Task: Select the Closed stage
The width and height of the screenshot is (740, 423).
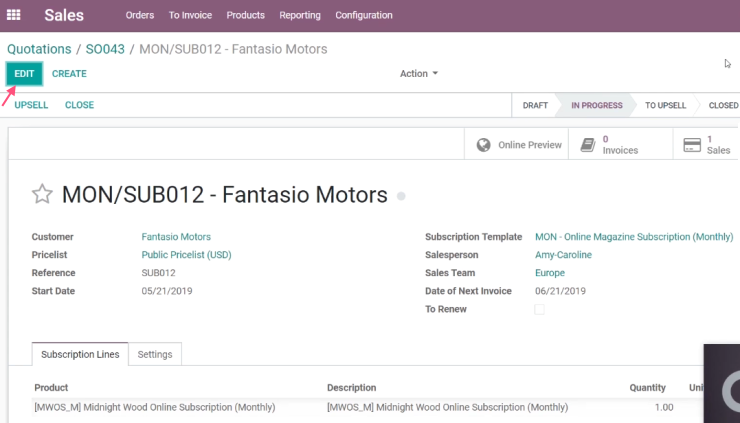Action: tap(723, 105)
